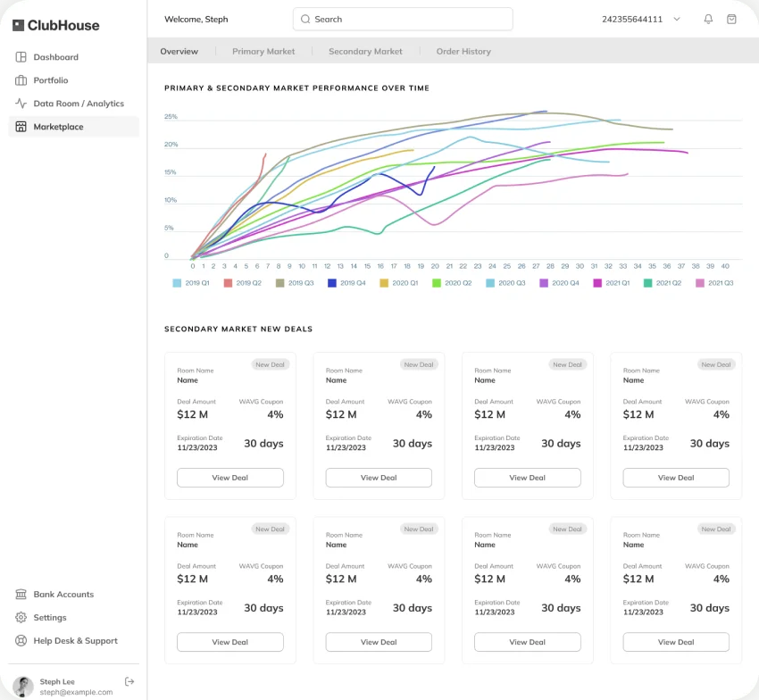Click the 40 tick on chart x-axis

(x=725, y=266)
